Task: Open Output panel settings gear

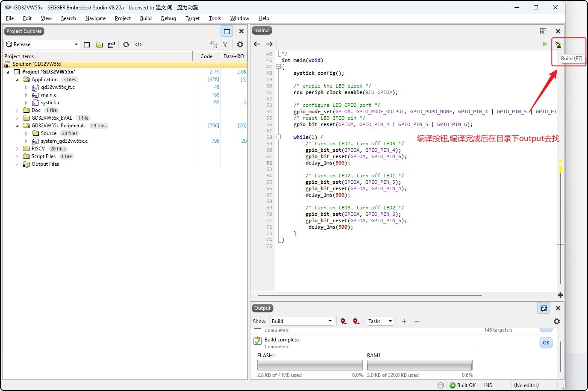Action: point(556,321)
